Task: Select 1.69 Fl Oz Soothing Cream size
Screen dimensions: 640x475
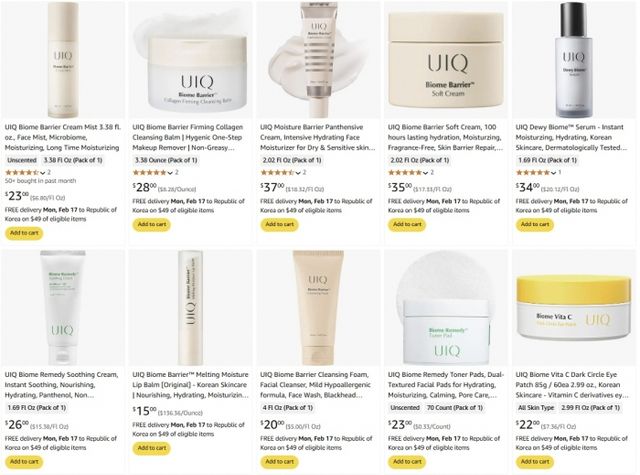Action: 37,408
